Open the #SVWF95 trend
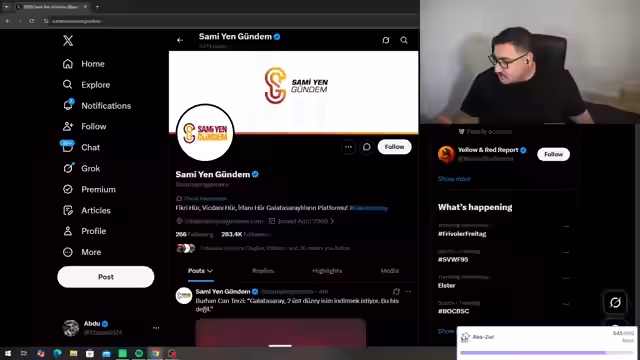 453,260
